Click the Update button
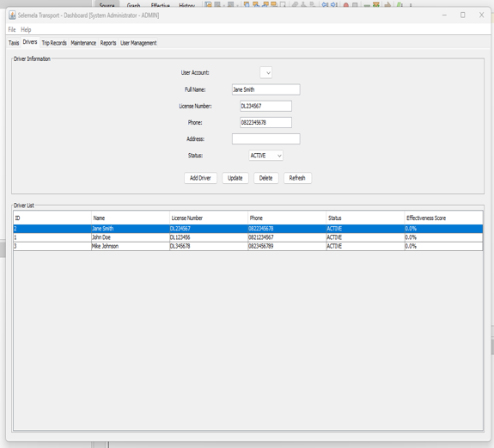Image resolution: width=494 pixels, height=448 pixels. click(x=235, y=178)
